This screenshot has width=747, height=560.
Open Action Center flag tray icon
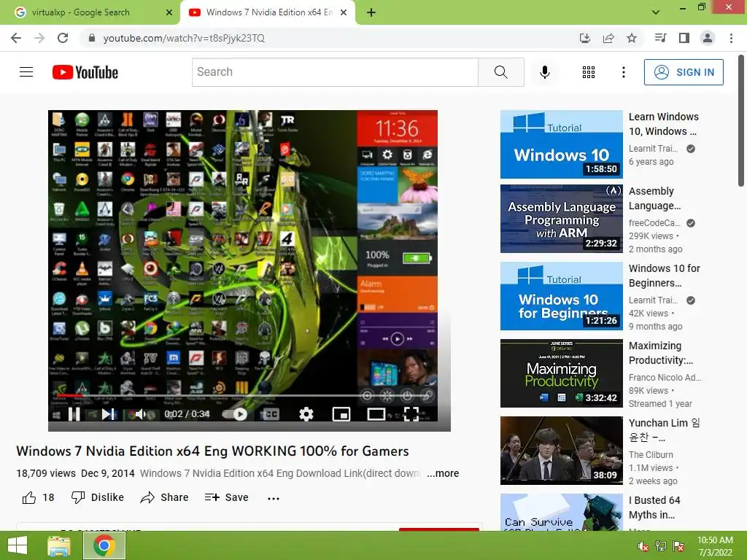coord(678,546)
